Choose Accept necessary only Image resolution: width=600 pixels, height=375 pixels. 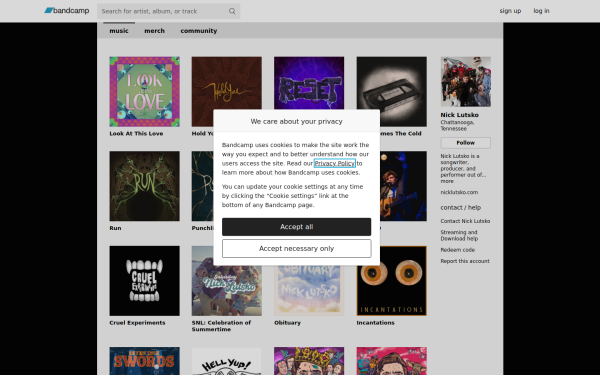297,249
